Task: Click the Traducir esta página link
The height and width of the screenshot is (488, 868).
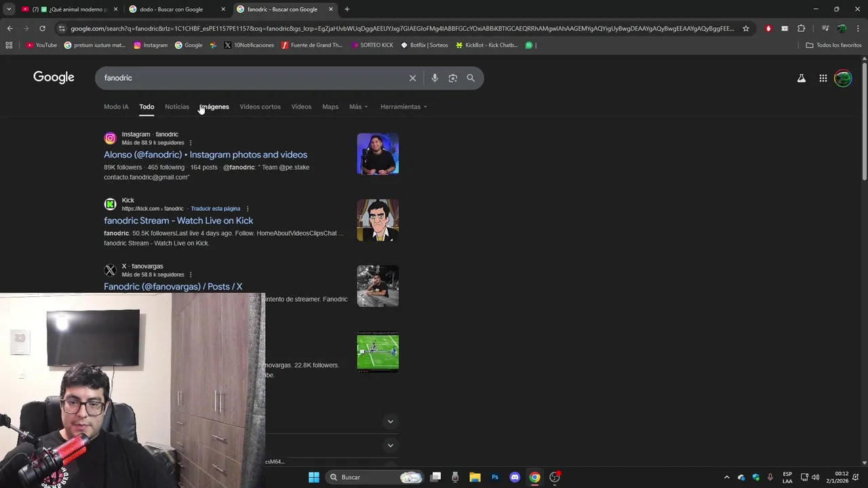Action: (x=216, y=209)
